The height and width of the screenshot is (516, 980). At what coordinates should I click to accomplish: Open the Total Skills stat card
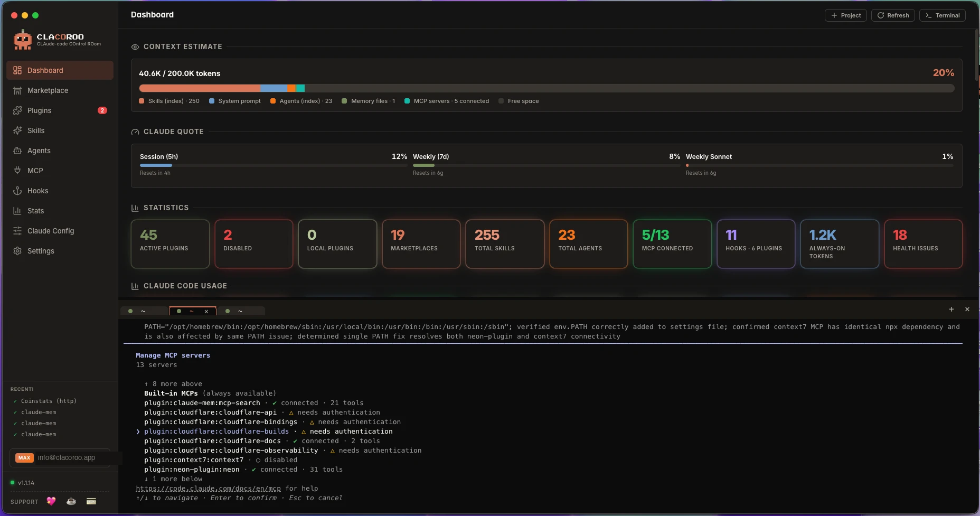pyautogui.click(x=505, y=244)
